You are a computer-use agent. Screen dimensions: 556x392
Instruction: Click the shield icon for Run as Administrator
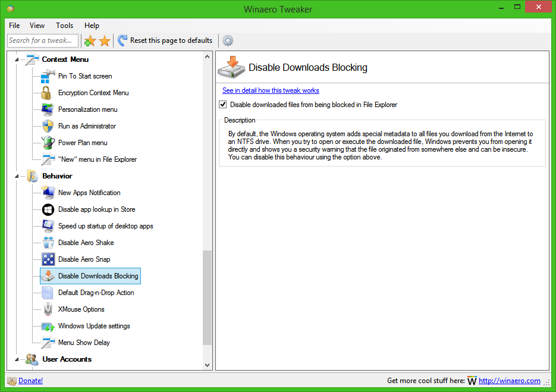coord(48,126)
